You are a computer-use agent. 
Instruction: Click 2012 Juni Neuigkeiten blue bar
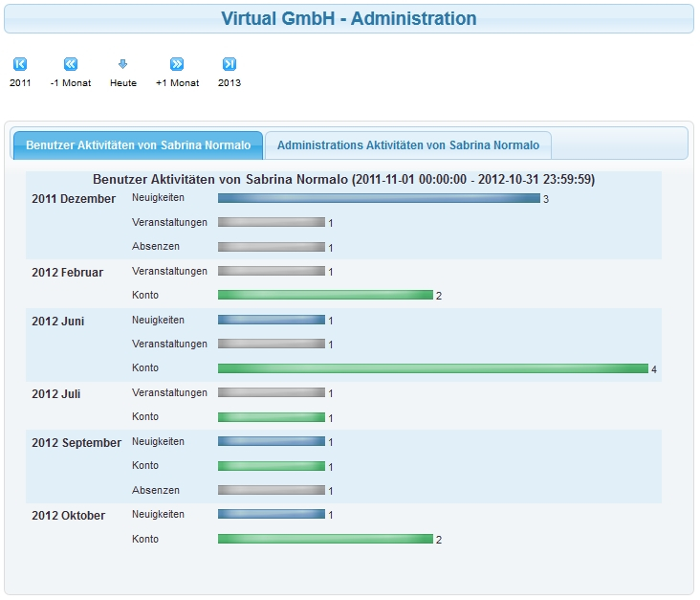(x=272, y=320)
